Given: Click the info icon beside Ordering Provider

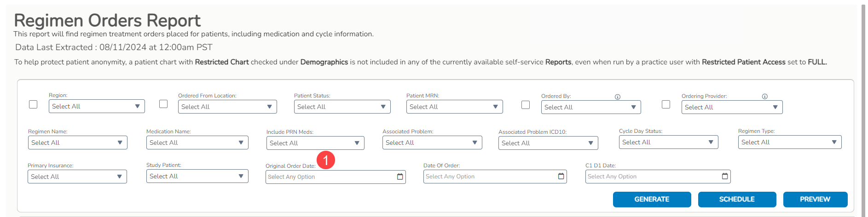Looking at the screenshot, I should click(764, 97).
